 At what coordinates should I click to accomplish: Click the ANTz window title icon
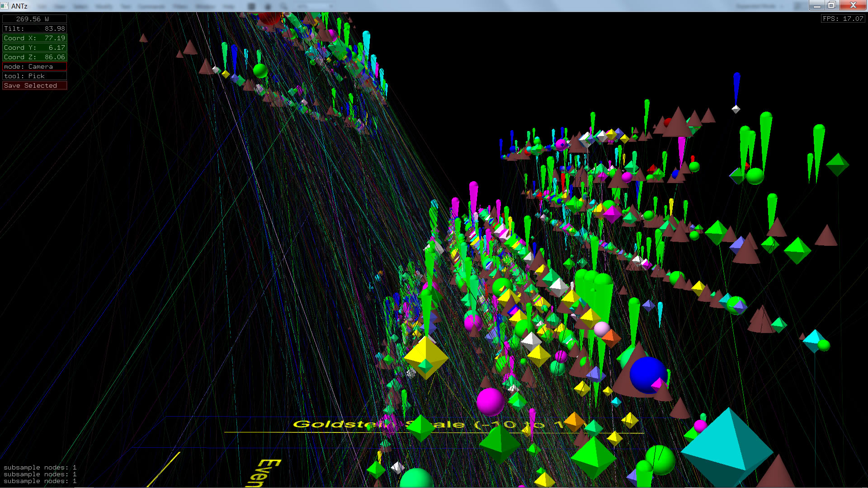(x=5, y=6)
